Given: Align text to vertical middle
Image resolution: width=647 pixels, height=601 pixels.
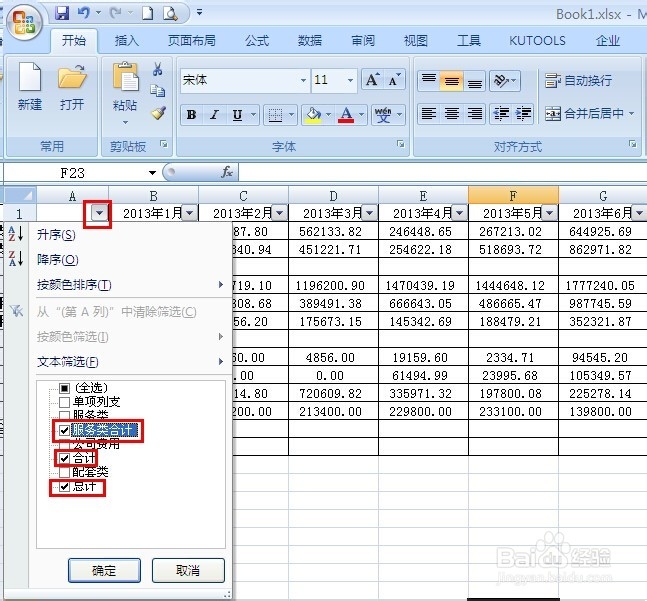Looking at the screenshot, I should pyautogui.click(x=452, y=80).
